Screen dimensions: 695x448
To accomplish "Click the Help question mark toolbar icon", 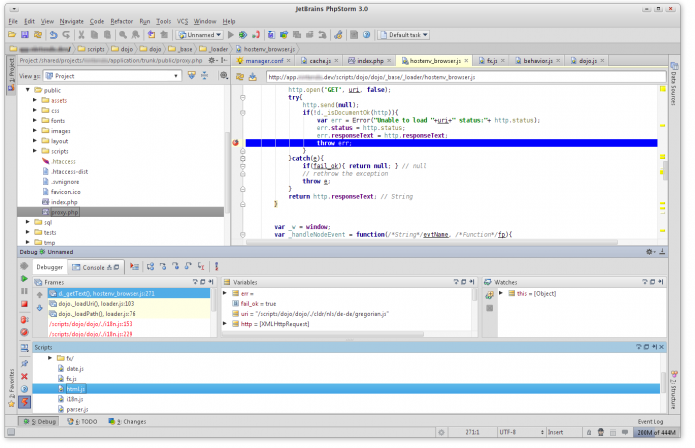I will tap(367, 35).
